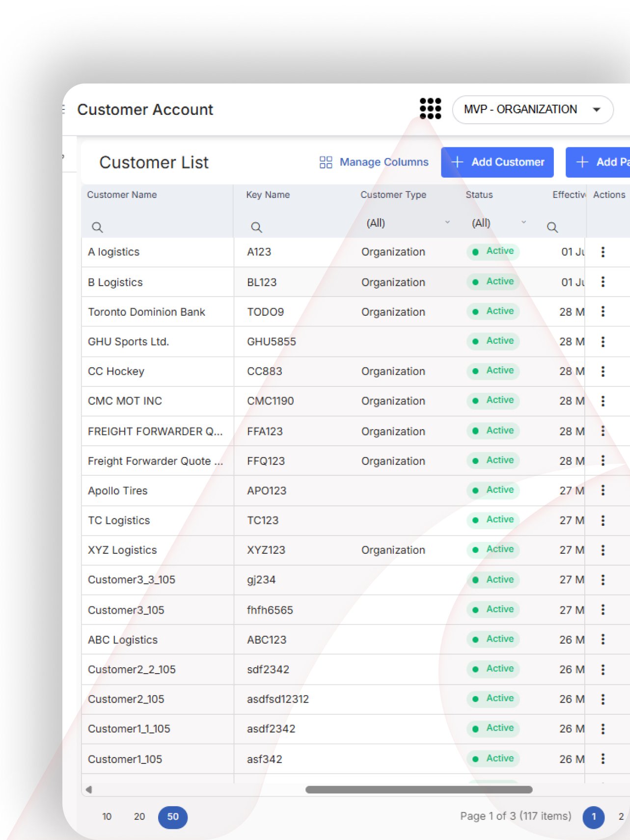Sort by Customer Type column header
The image size is (630, 840).
[393, 195]
